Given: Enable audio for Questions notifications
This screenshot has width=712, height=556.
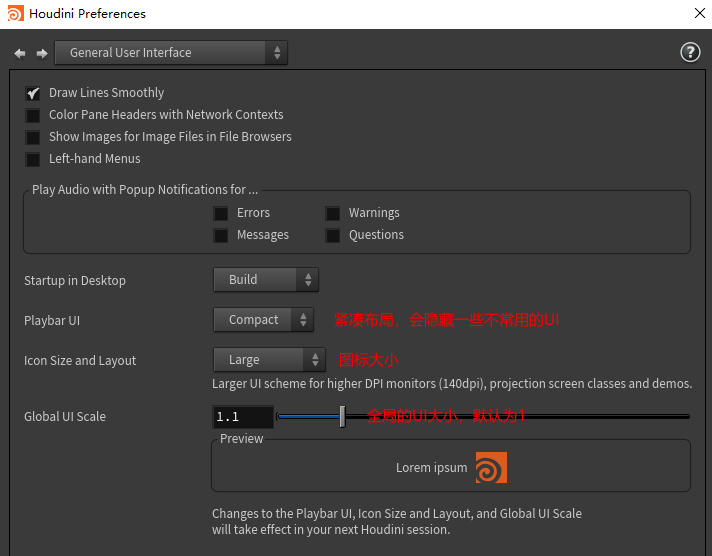Looking at the screenshot, I should click(332, 235).
